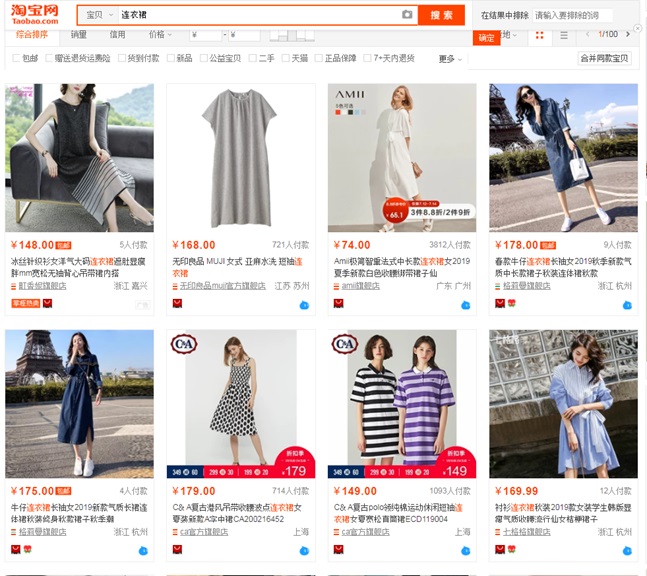This screenshot has height=576, width=647.
Task: Open the location dropdown beside 确定
Action: point(509,35)
